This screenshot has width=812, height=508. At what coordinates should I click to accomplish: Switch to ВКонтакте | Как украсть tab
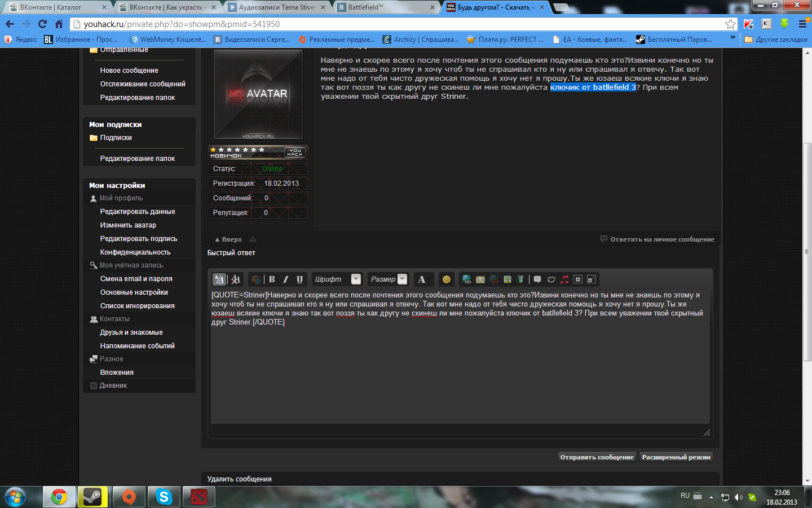(166, 7)
